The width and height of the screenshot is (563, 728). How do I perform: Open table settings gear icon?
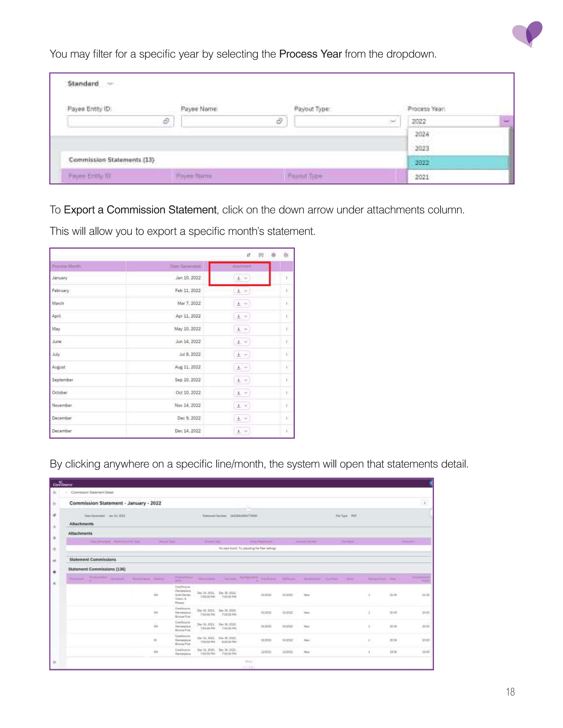[x=273, y=255]
